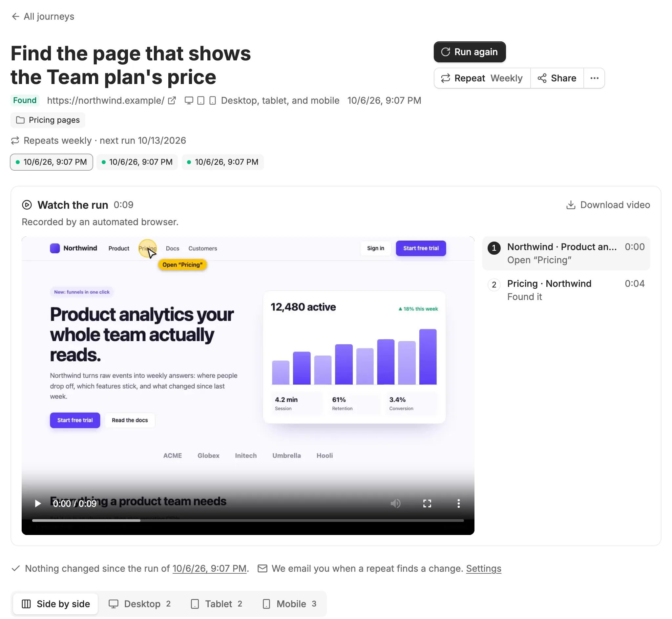The height and width of the screenshot is (619, 672).
Task: Select the third 10/6/26 9:07 PM run chip
Action: click(223, 162)
